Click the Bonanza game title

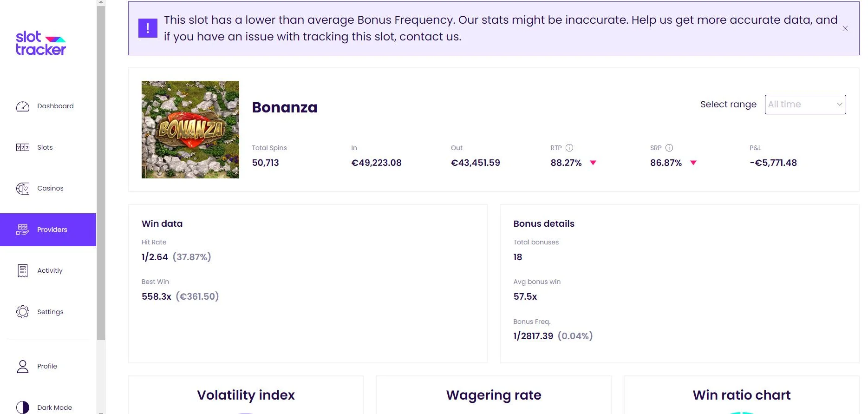285,107
